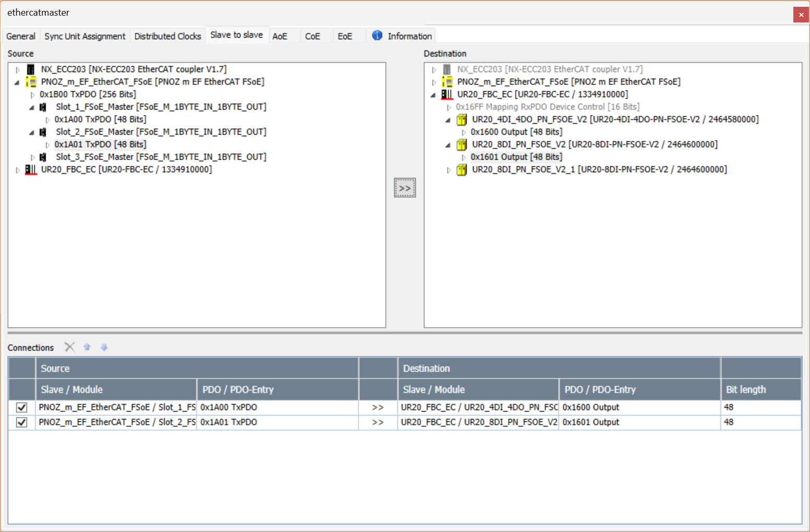Viewport: 810px width, 532px height.
Task: Click the Destination PDO / PDO-Entry column header
Action: pos(639,390)
